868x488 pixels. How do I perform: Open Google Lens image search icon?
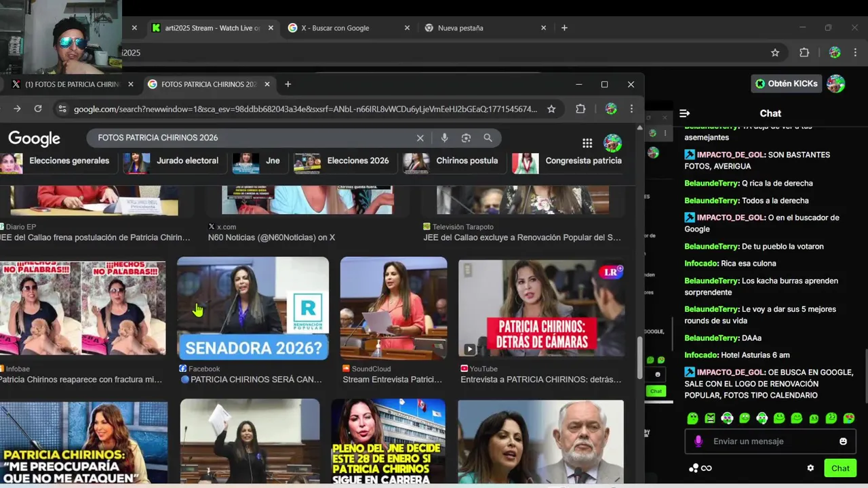point(466,138)
